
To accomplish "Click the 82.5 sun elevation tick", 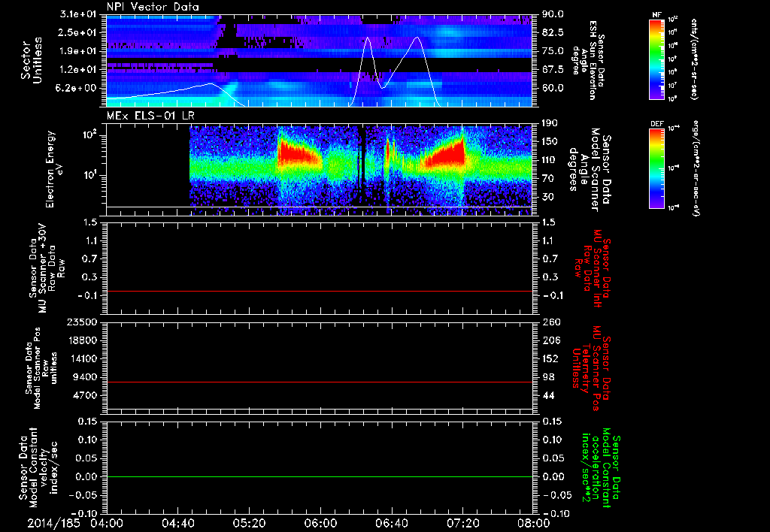I will click(x=553, y=32).
